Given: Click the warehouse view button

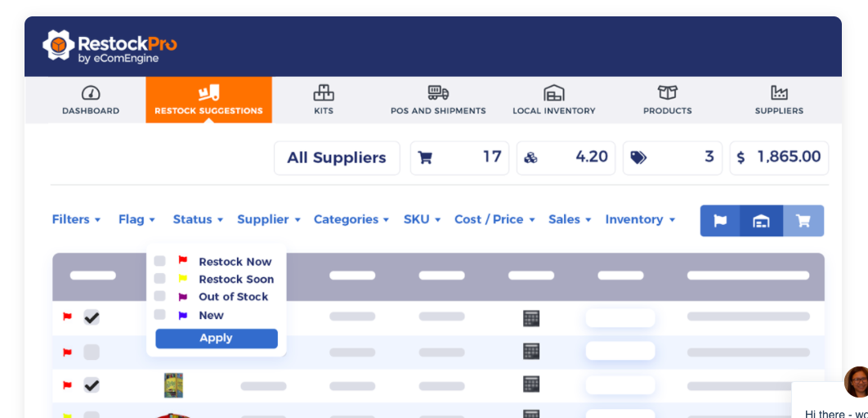Looking at the screenshot, I should (761, 221).
